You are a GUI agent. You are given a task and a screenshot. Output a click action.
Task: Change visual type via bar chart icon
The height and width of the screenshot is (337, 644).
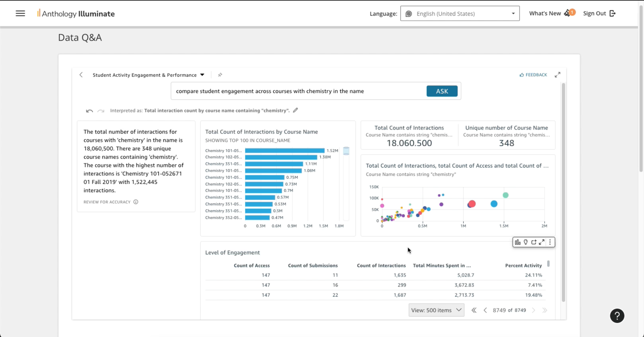518,242
